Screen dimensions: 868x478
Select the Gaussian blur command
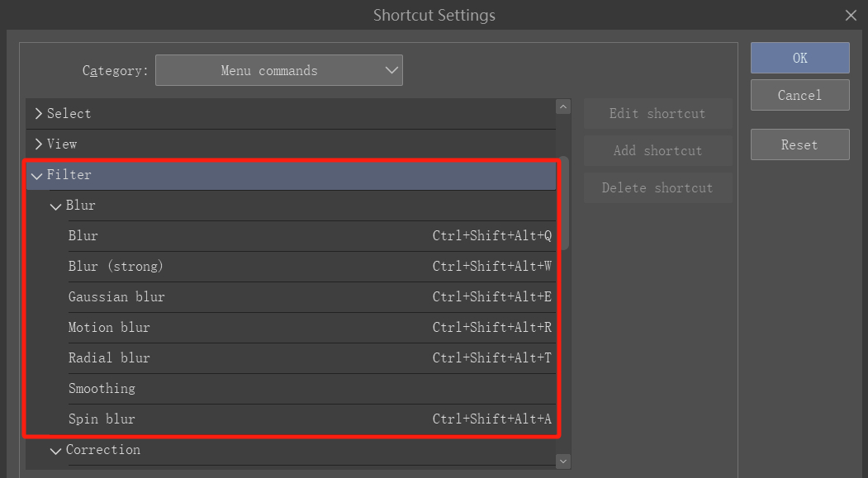(x=116, y=297)
